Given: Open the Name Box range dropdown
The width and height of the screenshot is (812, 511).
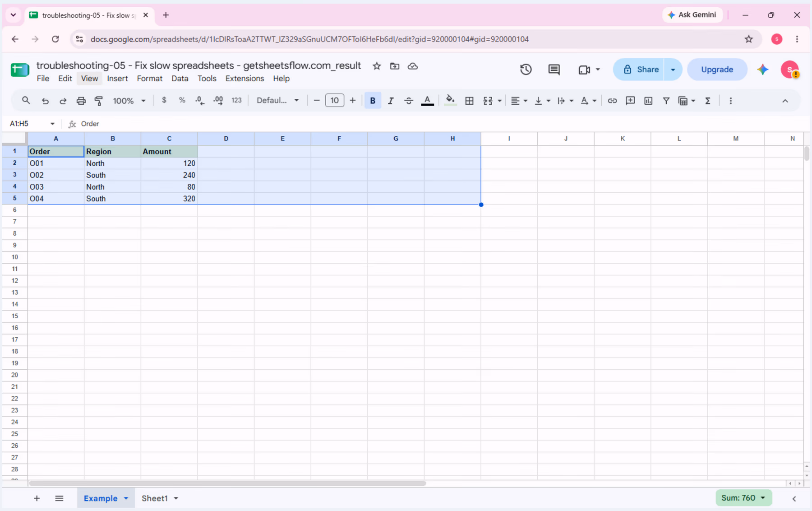Looking at the screenshot, I should pos(52,124).
